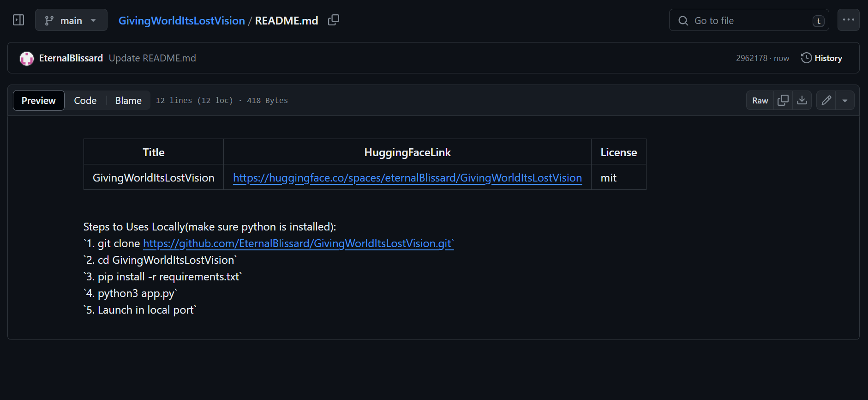Screen dimensions: 868x400
Task: Open the more options three-dots menu
Action: [848, 20]
